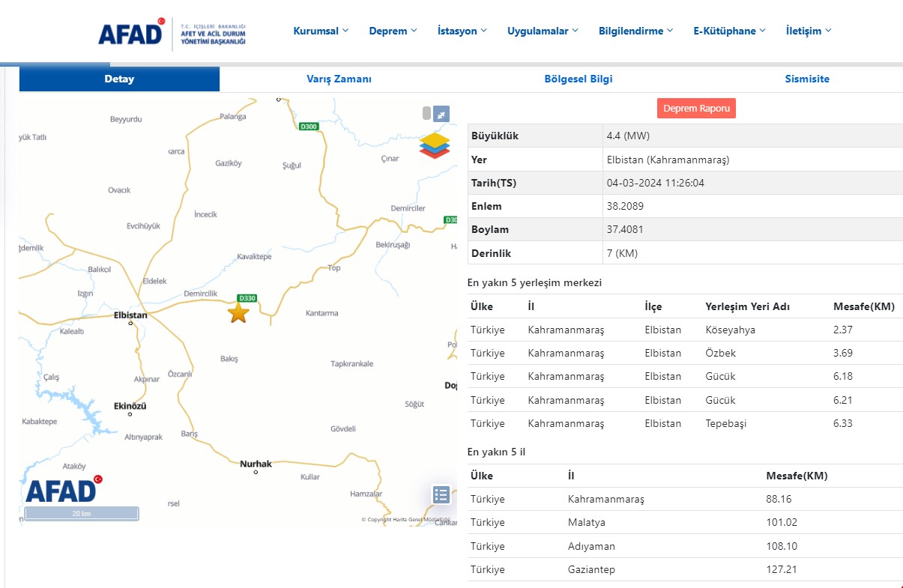This screenshot has height=588, width=903.
Task: Click the D300 road sign on the map
Action: coord(309,127)
